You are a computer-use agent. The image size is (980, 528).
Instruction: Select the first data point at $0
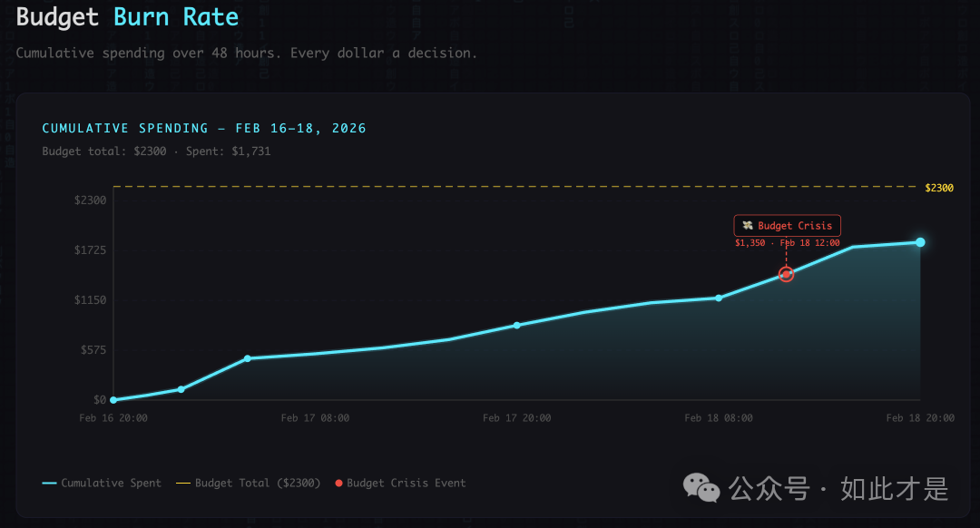(113, 400)
